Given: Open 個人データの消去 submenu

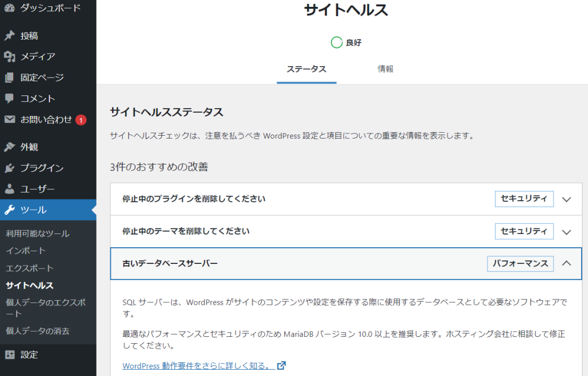Looking at the screenshot, I should (x=37, y=331).
